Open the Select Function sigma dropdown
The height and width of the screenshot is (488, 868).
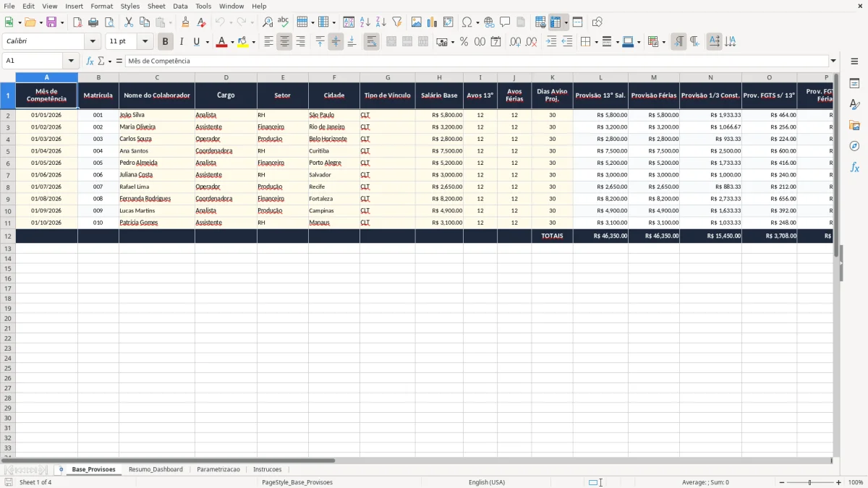pos(109,61)
